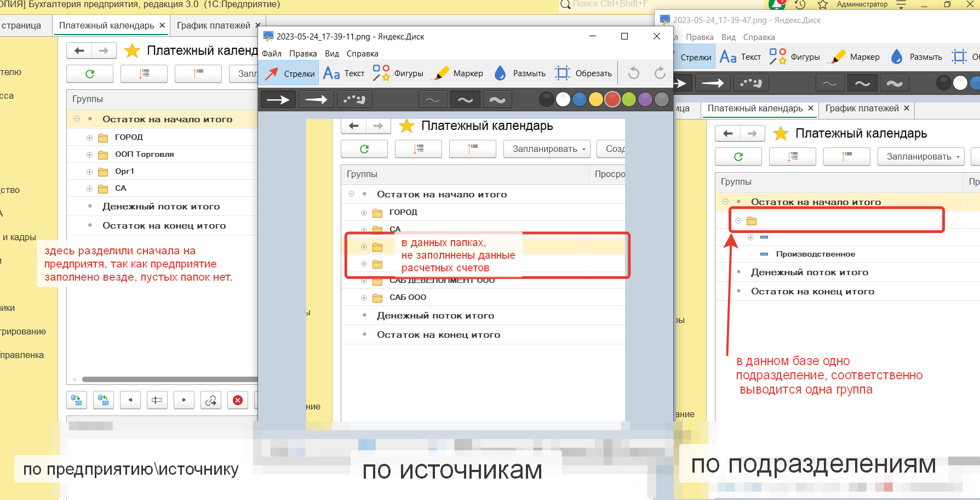Screen dimensions: 980x500
Task: Click the star beside the main 1C form title
Action: [x=132, y=51]
